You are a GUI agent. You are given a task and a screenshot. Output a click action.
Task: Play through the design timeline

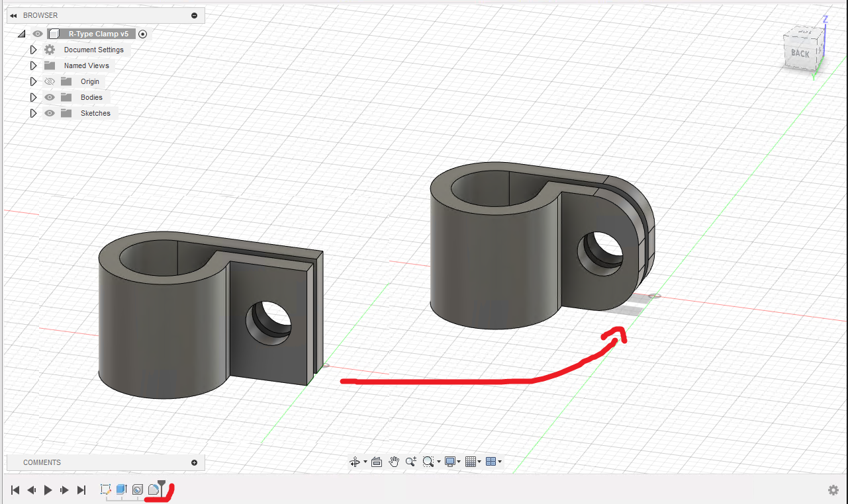(48, 490)
